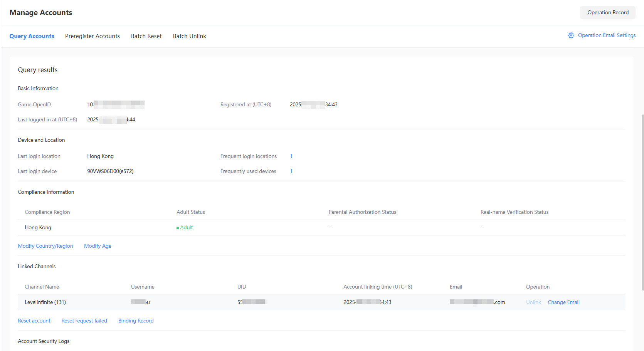
Task: Open the Batch Reset tab
Action: 146,36
